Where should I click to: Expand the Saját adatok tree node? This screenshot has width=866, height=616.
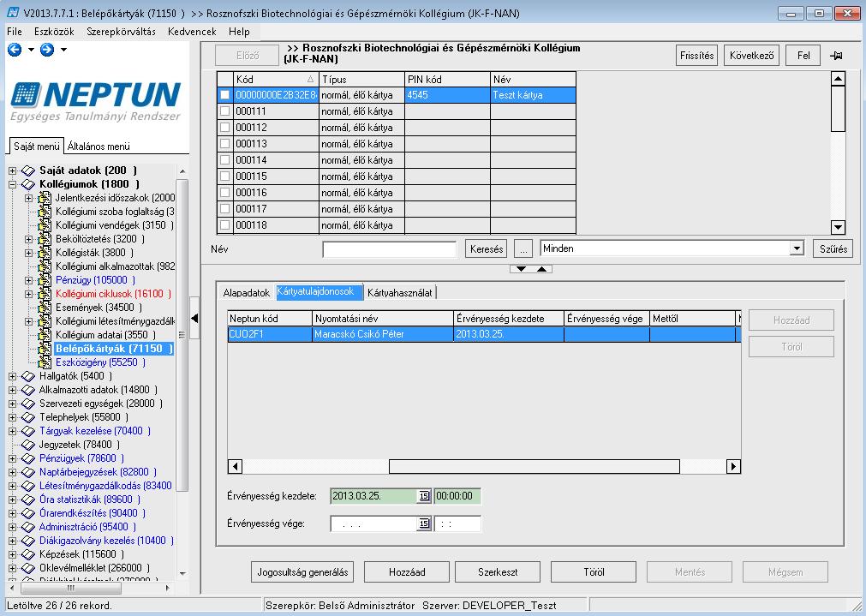click(13, 170)
